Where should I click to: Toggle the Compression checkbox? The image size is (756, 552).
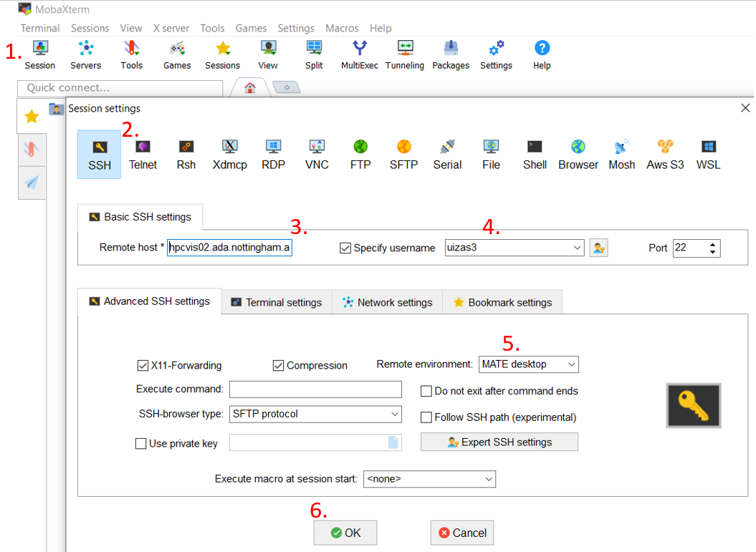pyautogui.click(x=278, y=366)
